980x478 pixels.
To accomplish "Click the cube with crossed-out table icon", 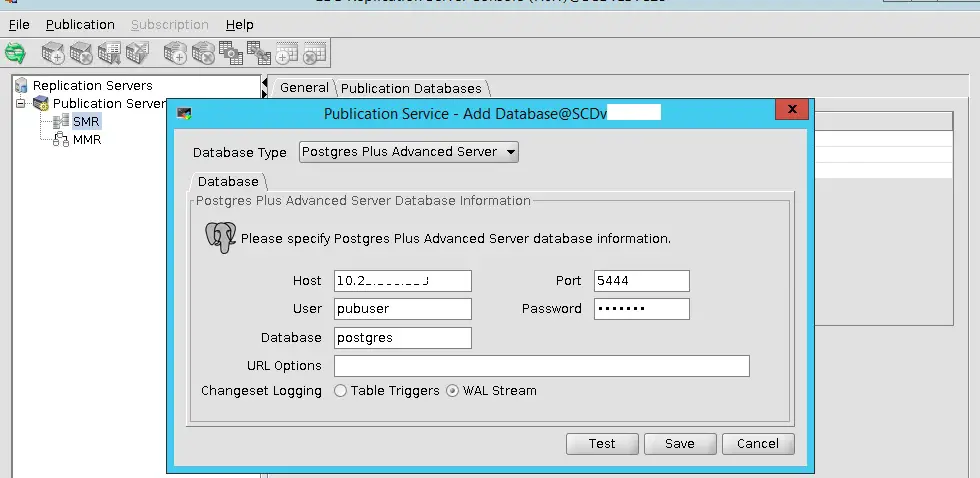I will [x=137, y=53].
